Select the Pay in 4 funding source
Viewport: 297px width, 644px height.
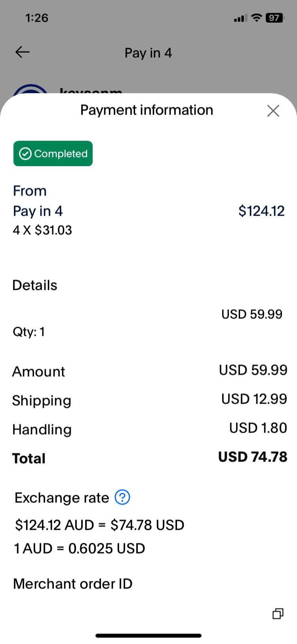click(38, 211)
